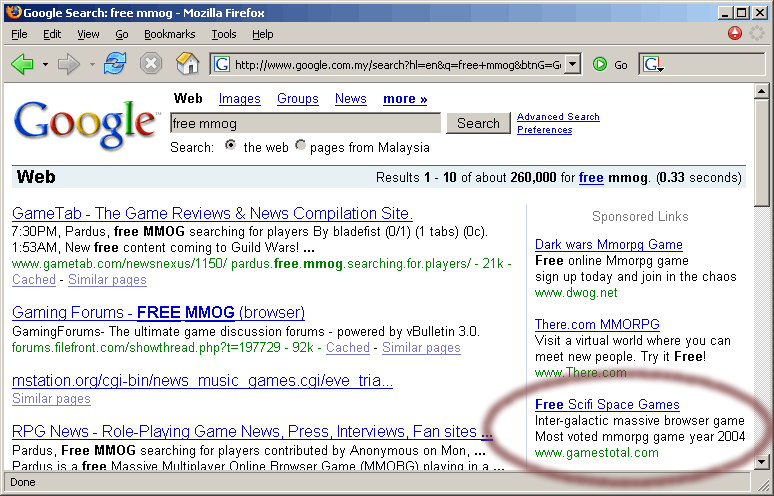
Task: Click the red update notification icon
Action: coord(735,33)
